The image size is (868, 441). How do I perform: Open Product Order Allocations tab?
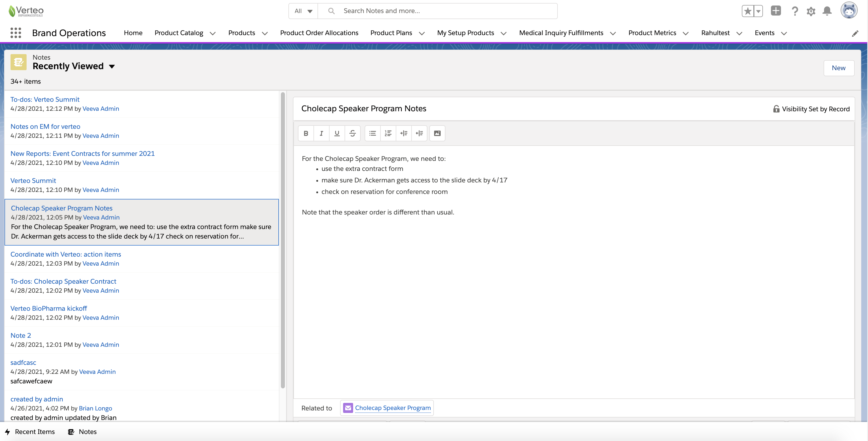point(319,33)
